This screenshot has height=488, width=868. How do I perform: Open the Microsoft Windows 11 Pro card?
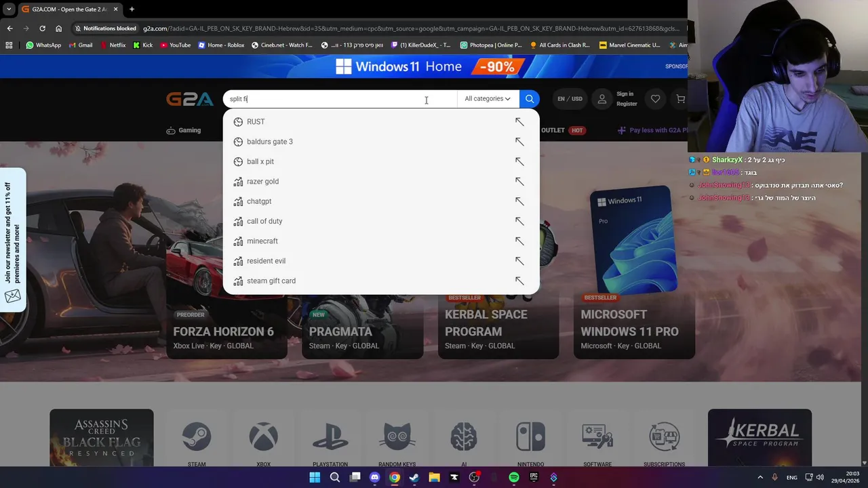click(x=634, y=271)
